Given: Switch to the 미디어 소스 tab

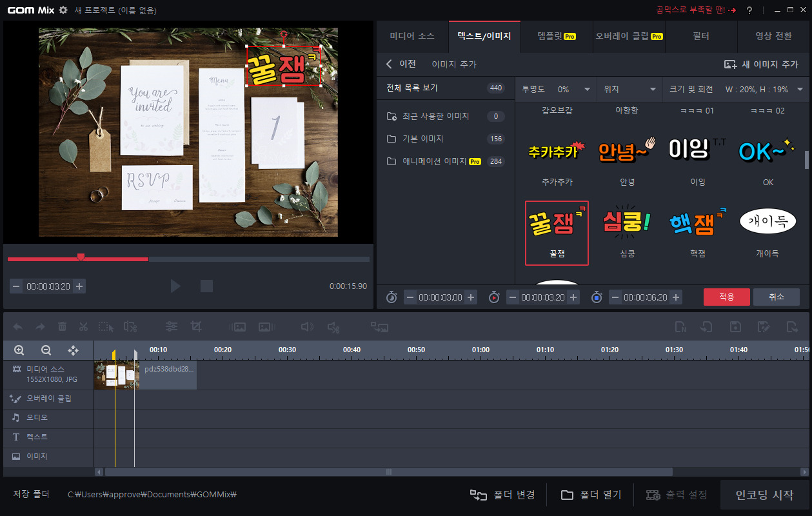Looking at the screenshot, I should coord(412,36).
